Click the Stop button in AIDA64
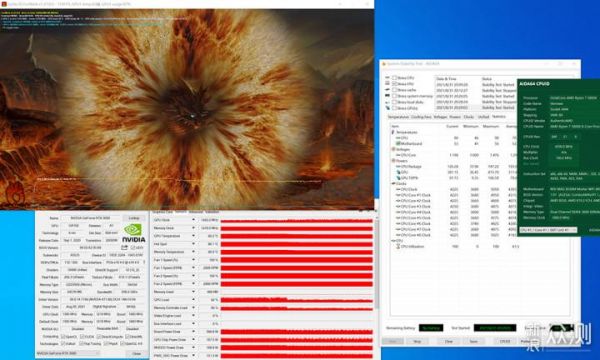This screenshot has height=360, width=600. tap(417, 341)
